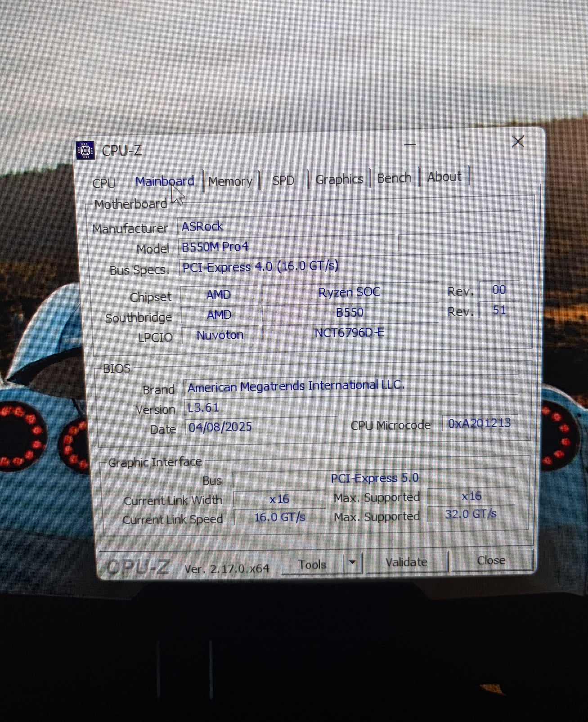Click the B550 southbridge field

coord(350,312)
